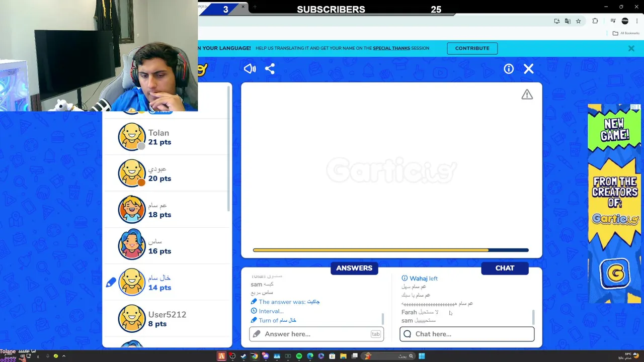Click the pencil drawer indicator beside خال سام
This screenshot has width=644, height=362.
[111, 283]
